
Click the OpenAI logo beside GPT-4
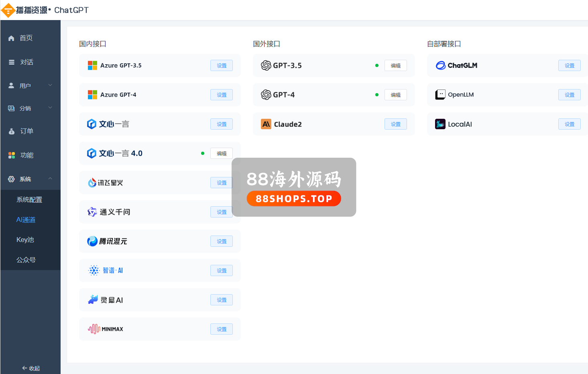click(x=266, y=95)
